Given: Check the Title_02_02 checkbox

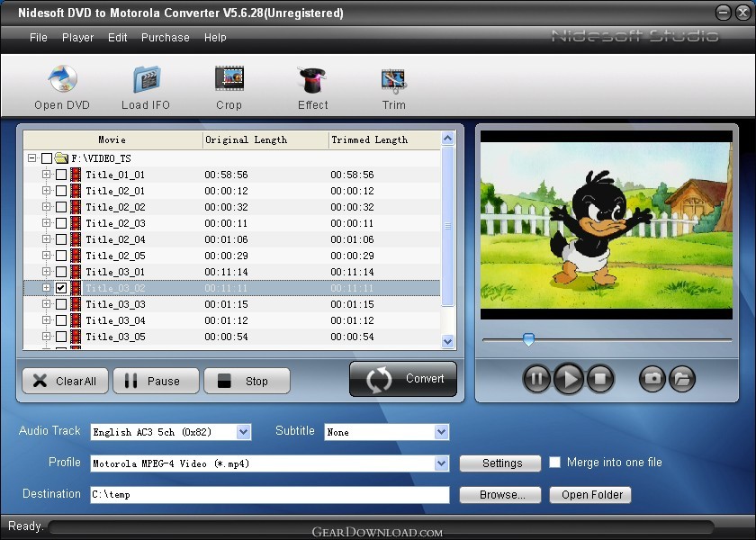Looking at the screenshot, I should [61, 207].
